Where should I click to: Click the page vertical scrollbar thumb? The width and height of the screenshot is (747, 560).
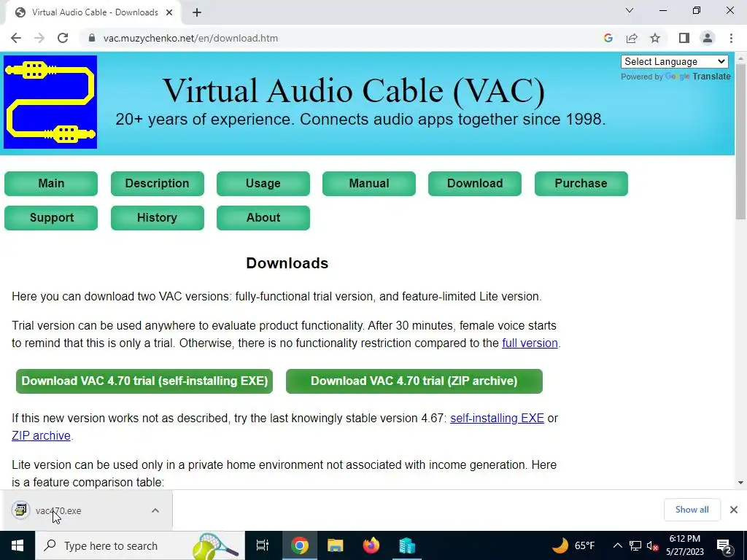pyautogui.click(x=740, y=143)
